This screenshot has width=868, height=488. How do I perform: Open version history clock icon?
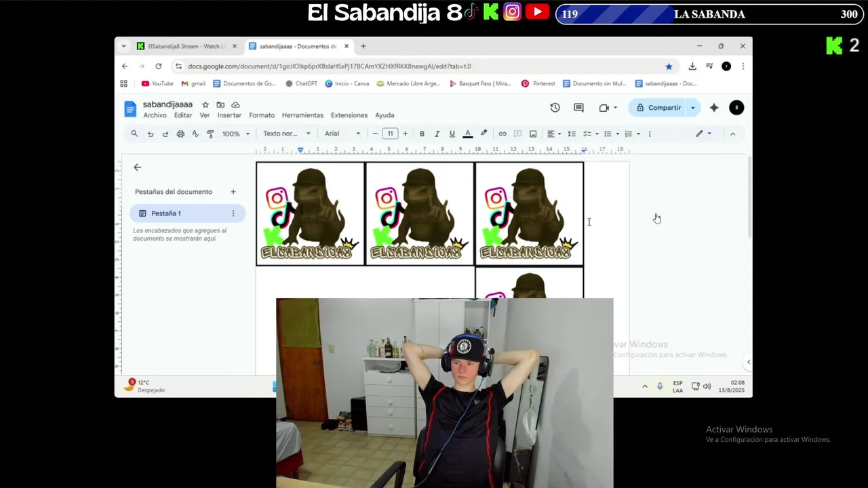point(555,108)
